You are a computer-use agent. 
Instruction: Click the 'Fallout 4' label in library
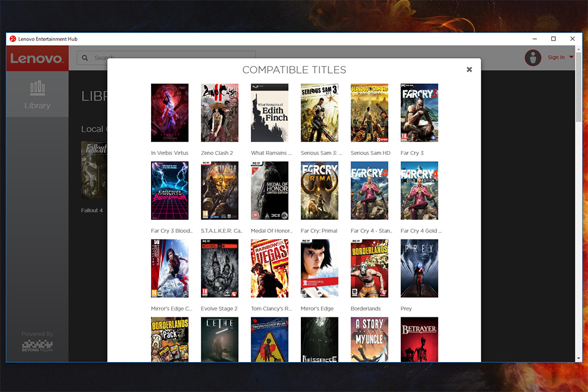click(91, 211)
